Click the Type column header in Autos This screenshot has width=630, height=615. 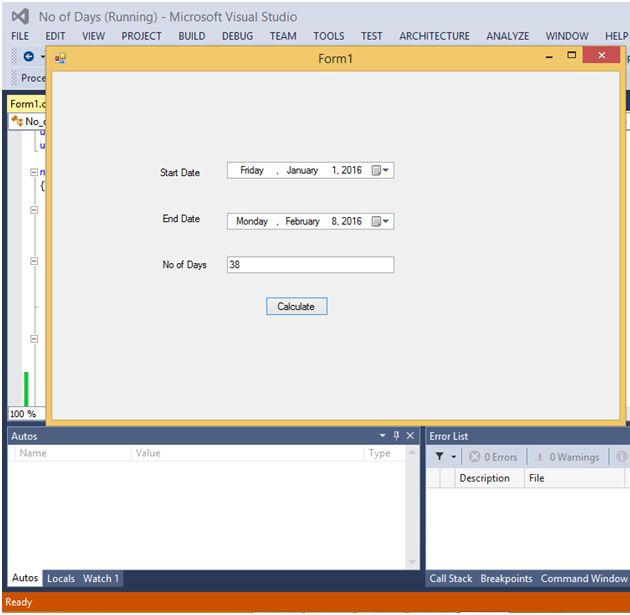click(385, 453)
